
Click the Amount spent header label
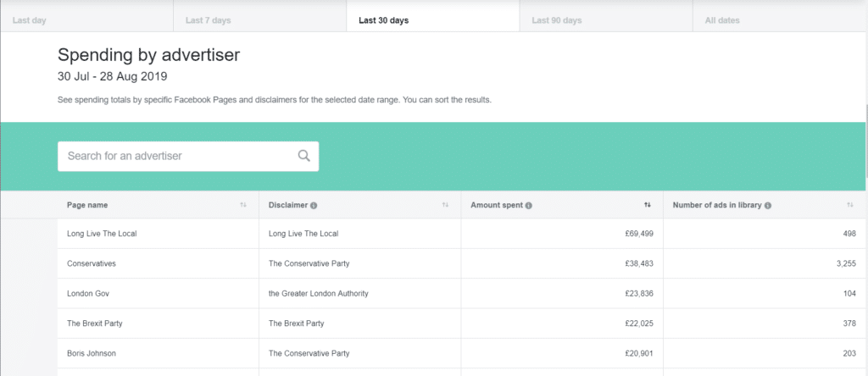497,205
